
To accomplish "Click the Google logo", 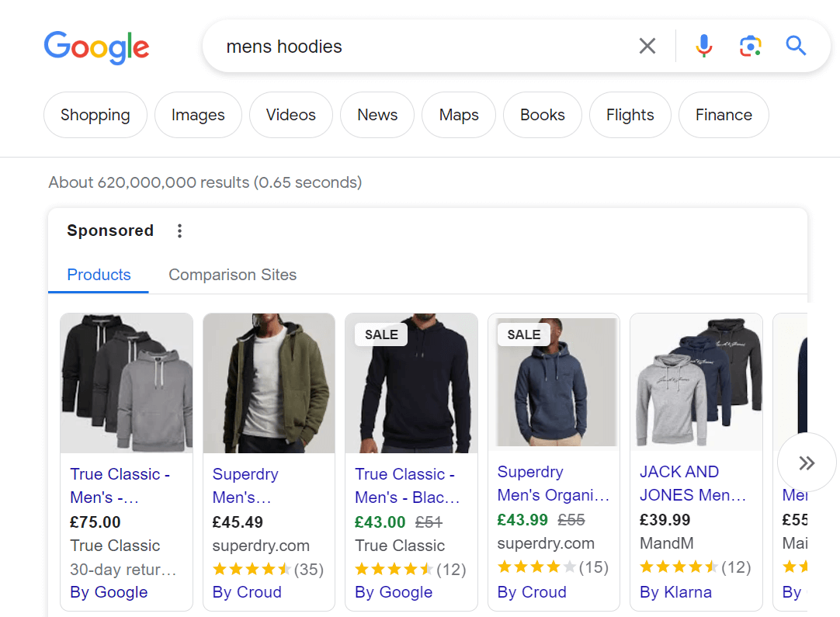I will [96, 47].
